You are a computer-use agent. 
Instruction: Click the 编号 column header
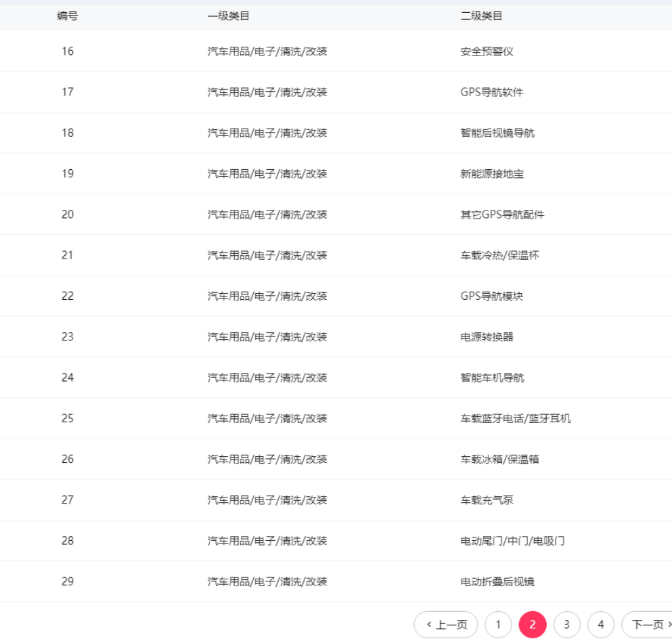click(67, 16)
